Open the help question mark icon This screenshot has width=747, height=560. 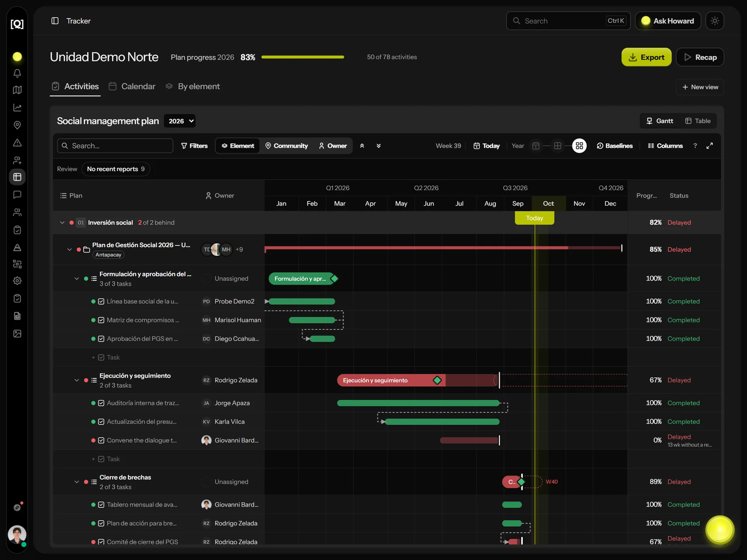click(695, 146)
